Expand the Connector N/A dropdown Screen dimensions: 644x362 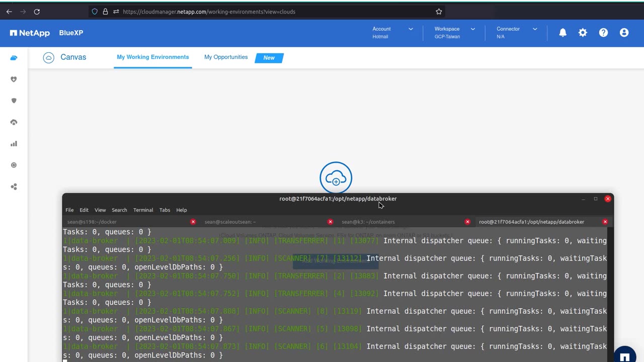pos(517,33)
